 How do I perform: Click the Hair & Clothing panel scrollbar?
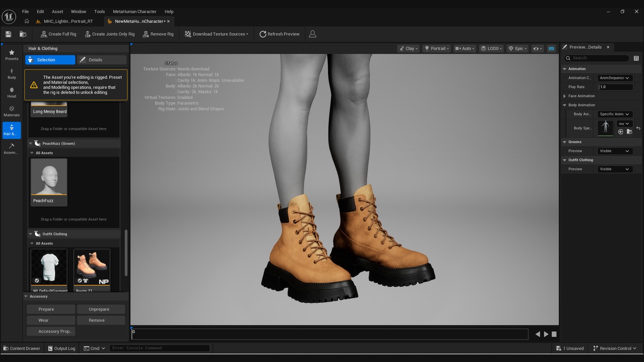[x=126, y=253]
